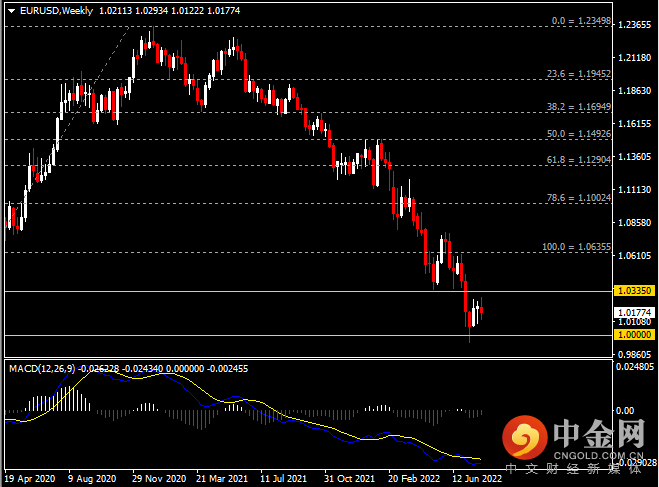
Task: Click the 11 Jul 2021 date label
Action: click(283, 479)
